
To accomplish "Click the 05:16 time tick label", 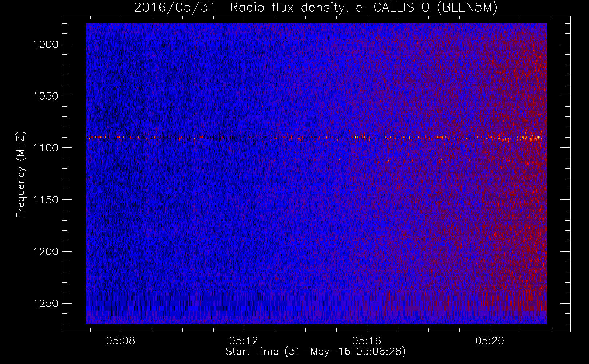I will click(x=367, y=341).
